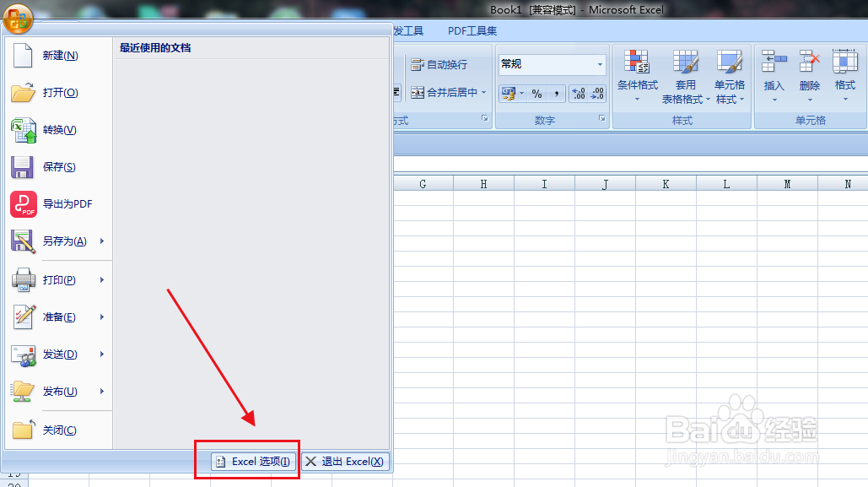Open the 常规 number format dropdown
The image size is (868, 487).
pos(600,64)
